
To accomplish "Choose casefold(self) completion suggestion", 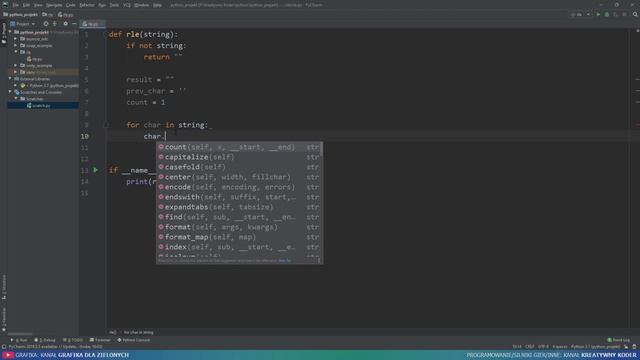I will [x=239, y=167].
